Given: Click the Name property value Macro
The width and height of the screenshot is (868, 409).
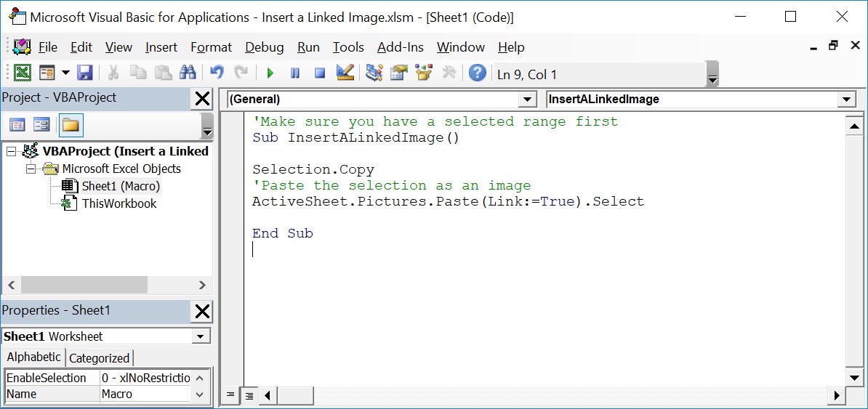Looking at the screenshot, I should click(145, 394).
